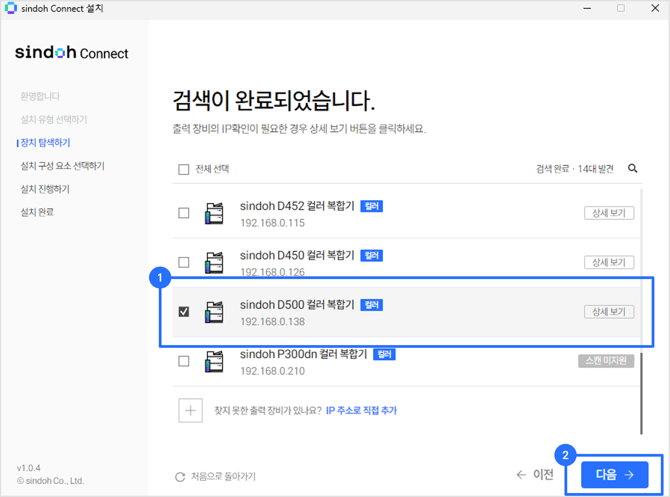Open 상세 보기 for sindoh D500
Screen dimensions: 670x497
[x=609, y=312]
